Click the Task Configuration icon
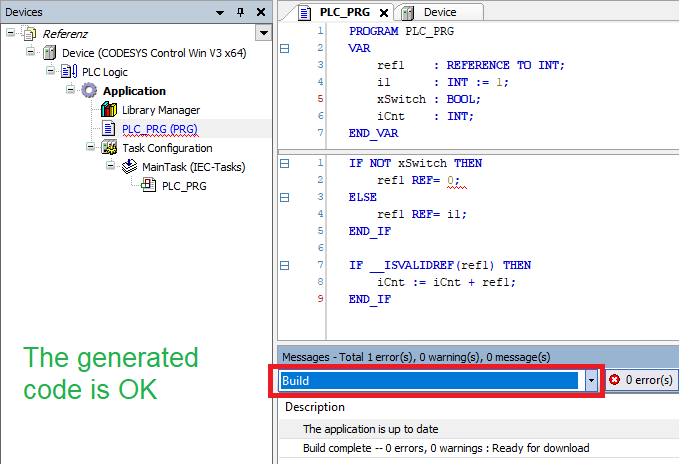The width and height of the screenshot is (679, 464). click(x=109, y=148)
